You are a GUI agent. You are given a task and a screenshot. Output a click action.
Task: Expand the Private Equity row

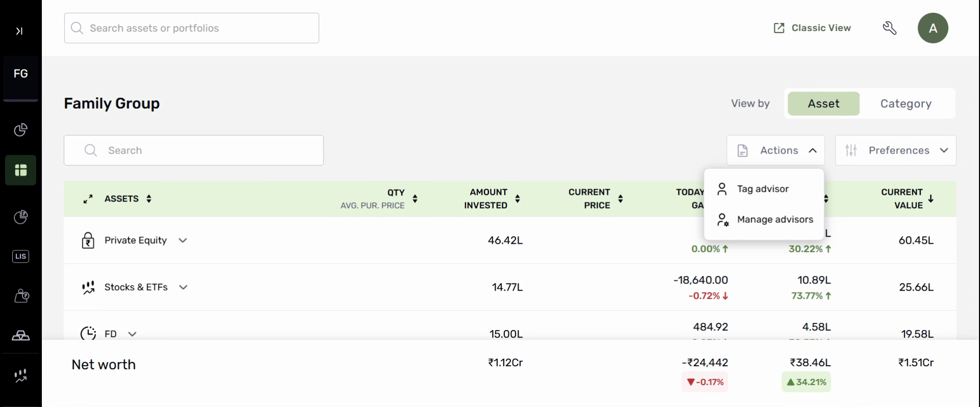183,240
